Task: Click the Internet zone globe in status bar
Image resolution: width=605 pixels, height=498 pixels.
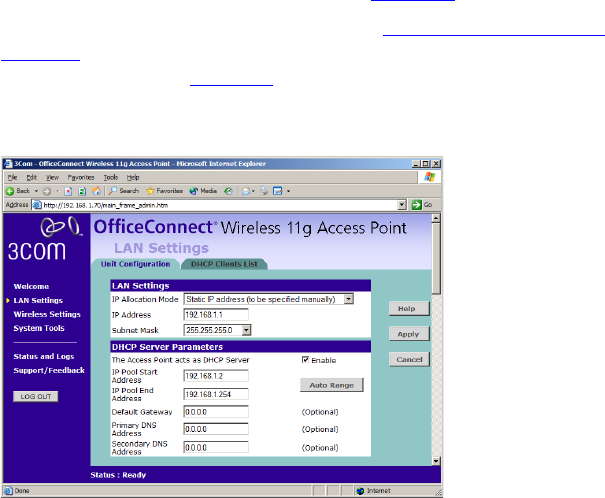Action: [x=360, y=491]
